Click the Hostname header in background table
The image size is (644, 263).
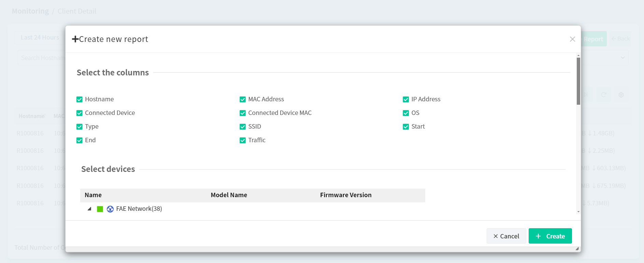[x=31, y=116]
